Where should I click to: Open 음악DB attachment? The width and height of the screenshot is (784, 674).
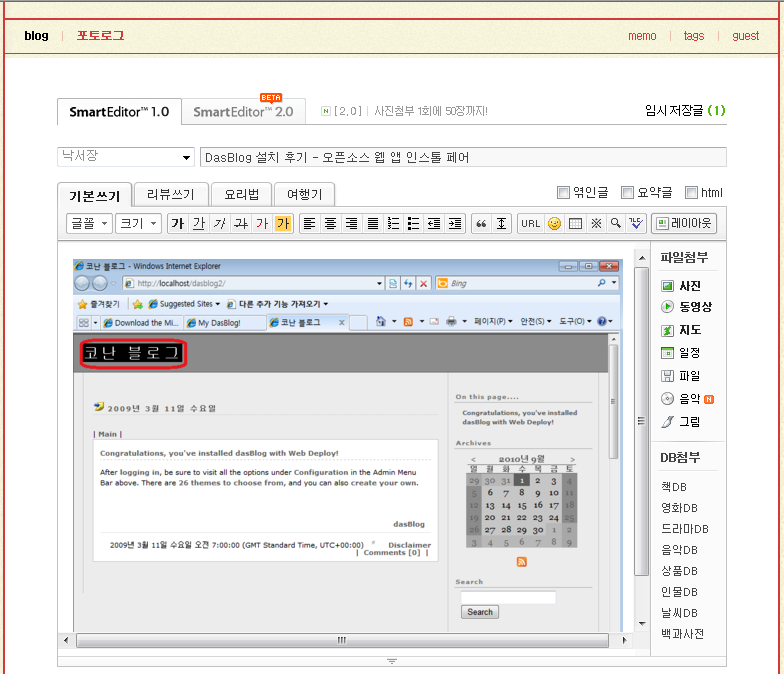coord(679,550)
